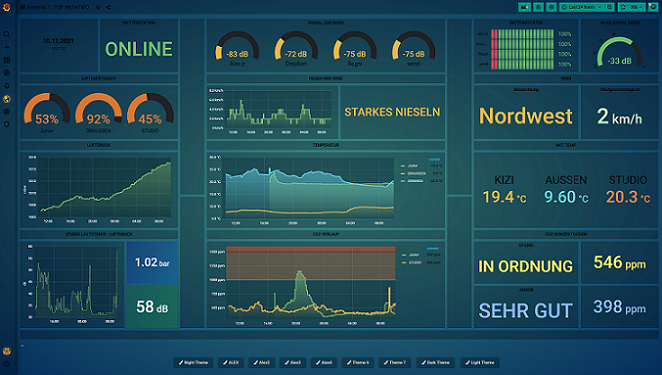
Task: Apply the Dark Theme button
Action: 436,363
